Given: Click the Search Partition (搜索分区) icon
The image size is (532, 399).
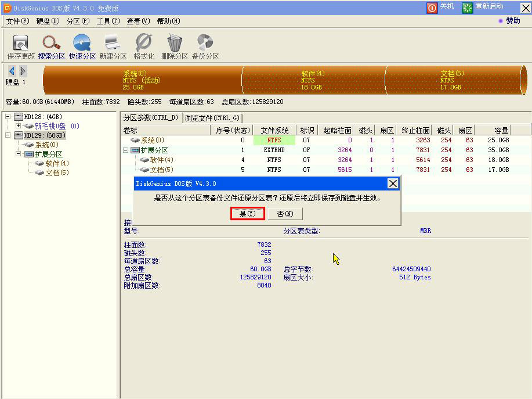Looking at the screenshot, I should (x=51, y=43).
